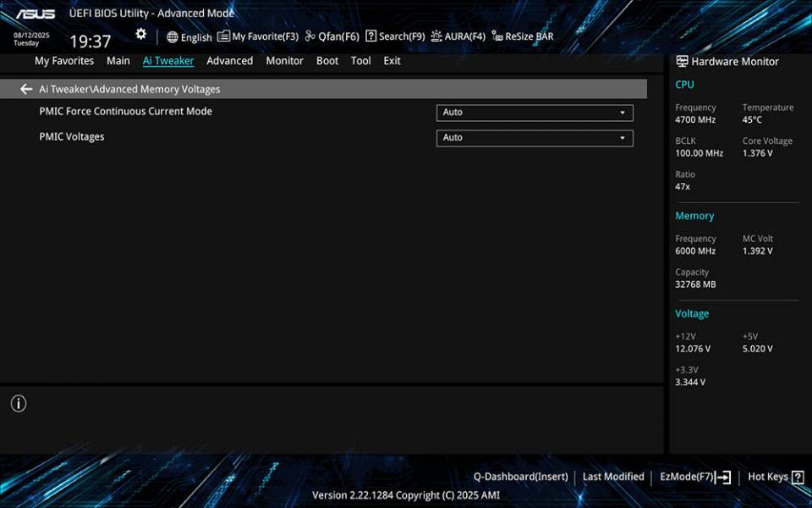
Task: Switch to the Monitor tab
Action: [x=284, y=60]
